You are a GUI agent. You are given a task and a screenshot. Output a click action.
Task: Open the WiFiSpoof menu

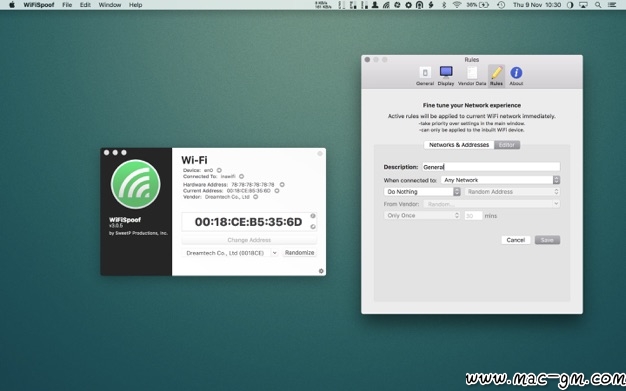(38, 5)
